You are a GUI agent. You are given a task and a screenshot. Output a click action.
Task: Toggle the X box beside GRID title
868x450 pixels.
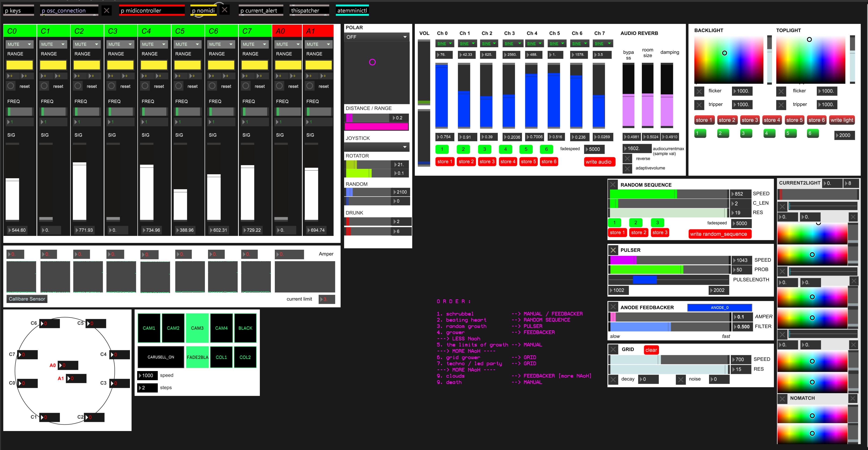tap(613, 350)
